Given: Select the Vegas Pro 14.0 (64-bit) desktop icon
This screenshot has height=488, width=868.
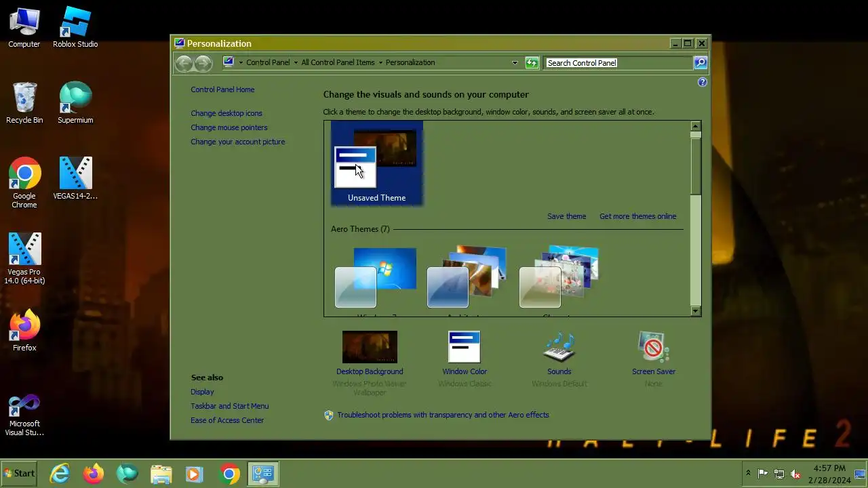Looking at the screenshot, I should pos(24,259).
